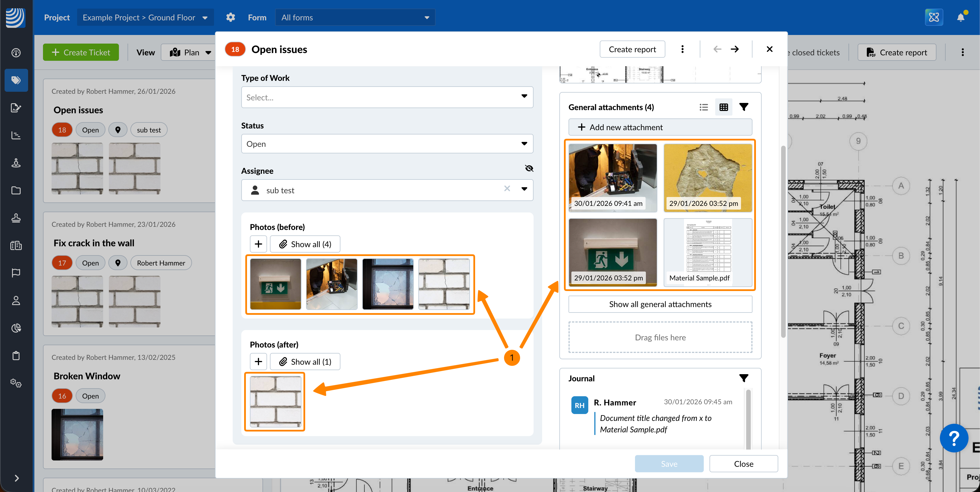980x492 pixels.
Task: Open the All forms dropdown
Action: tap(355, 17)
